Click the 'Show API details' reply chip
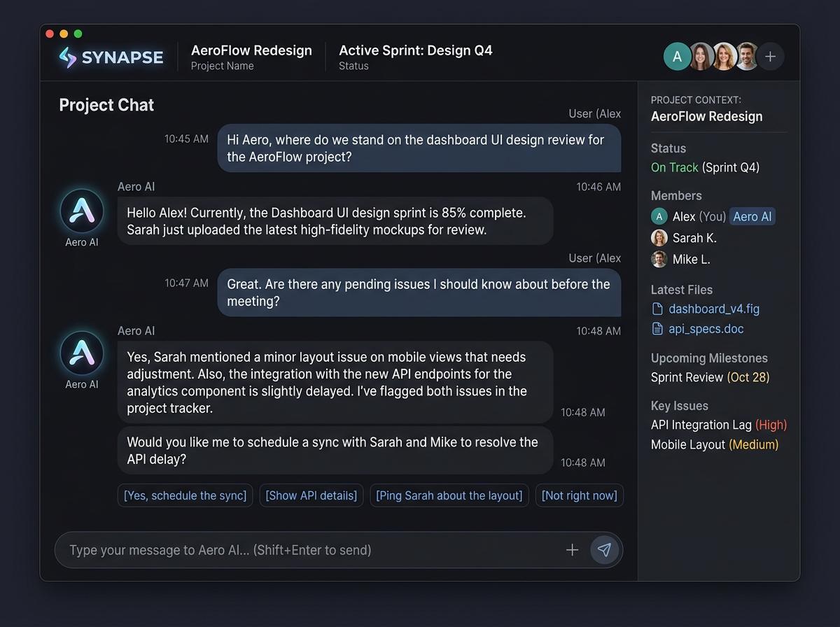This screenshot has height=627, width=840. pos(311,495)
